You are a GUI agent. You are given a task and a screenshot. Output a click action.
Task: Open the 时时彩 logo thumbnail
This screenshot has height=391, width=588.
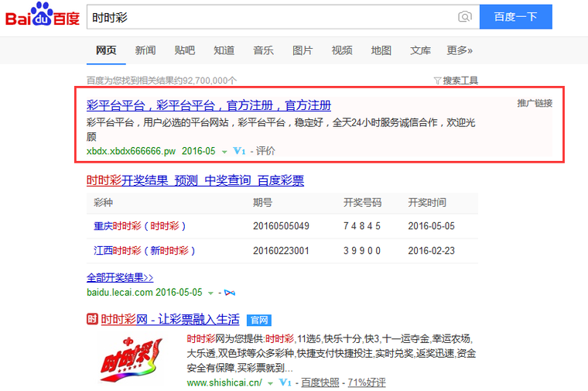click(x=132, y=359)
